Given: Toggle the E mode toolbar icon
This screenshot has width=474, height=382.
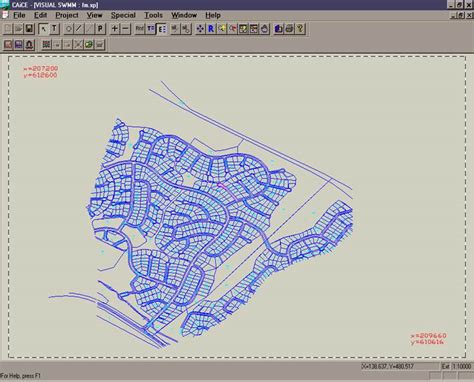Looking at the screenshot, I should click(x=161, y=29).
